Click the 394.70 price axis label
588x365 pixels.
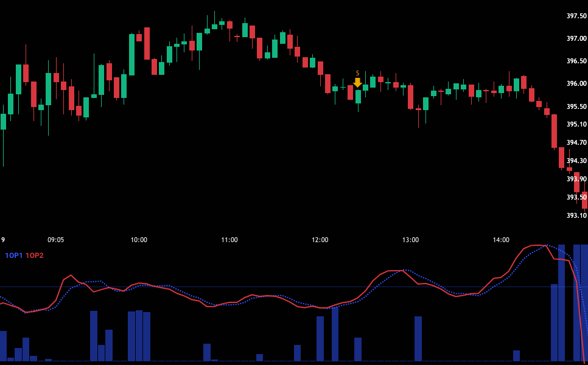tap(576, 142)
